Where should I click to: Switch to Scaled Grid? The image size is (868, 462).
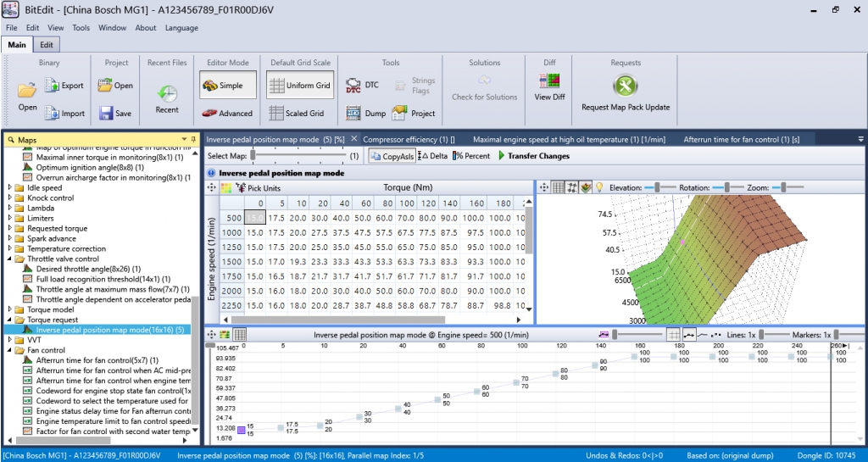coord(297,113)
